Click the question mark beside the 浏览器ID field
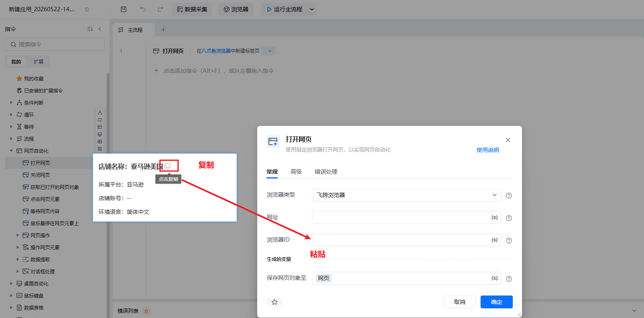 point(509,240)
